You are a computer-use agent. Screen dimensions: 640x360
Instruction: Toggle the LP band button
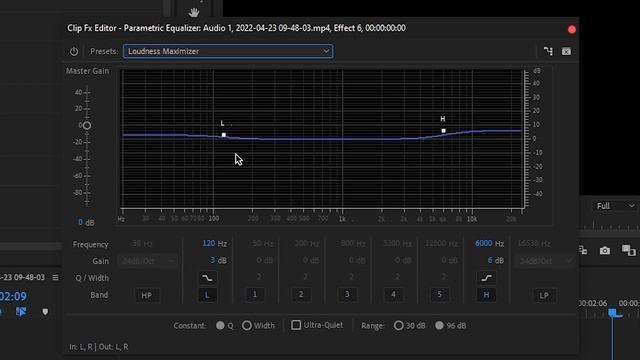[544, 295]
